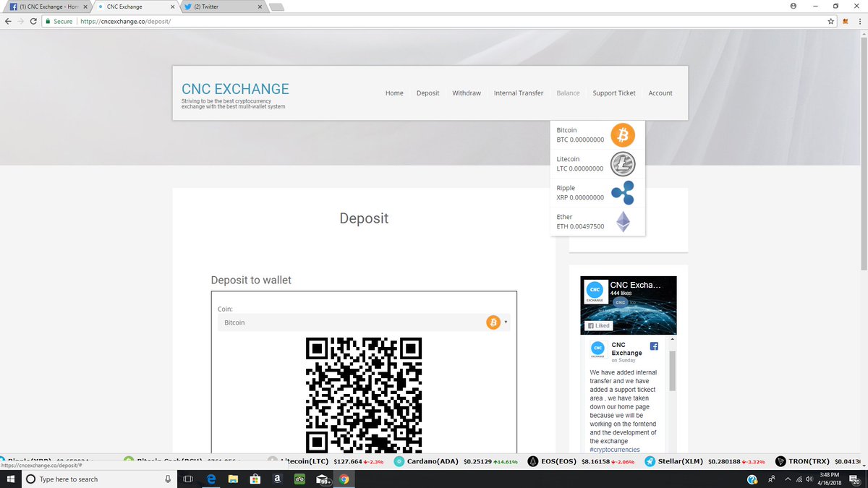Open the Home menu item
The width and height of the screenshot is (868, 488).
[x=394, y=93]
